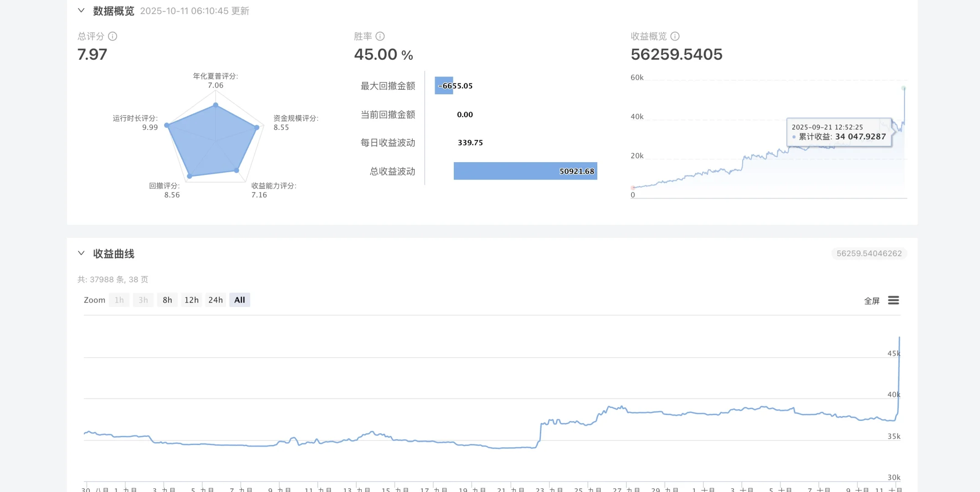
Task: Click info icon beside 胜率
Action: coord(380,36)
